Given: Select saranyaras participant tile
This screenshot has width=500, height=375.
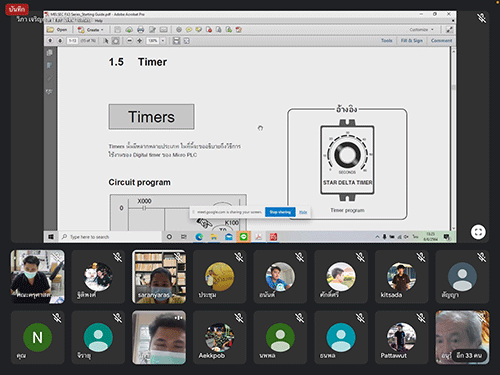Looking at the screenshot, I should [x=159, y=277].
